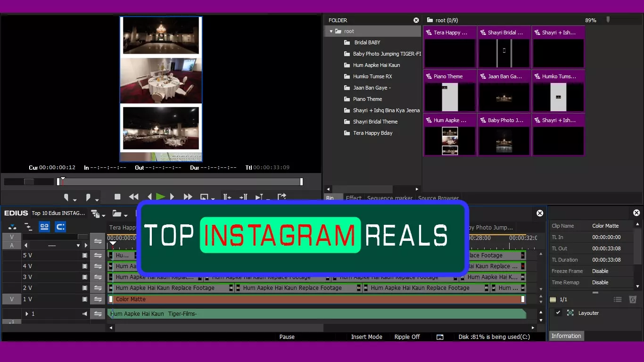Screen dimensions: 644x362
Task: Toggle the blue clip link icon above track headers
Action: pyautogui.click(x=44, y=227)
